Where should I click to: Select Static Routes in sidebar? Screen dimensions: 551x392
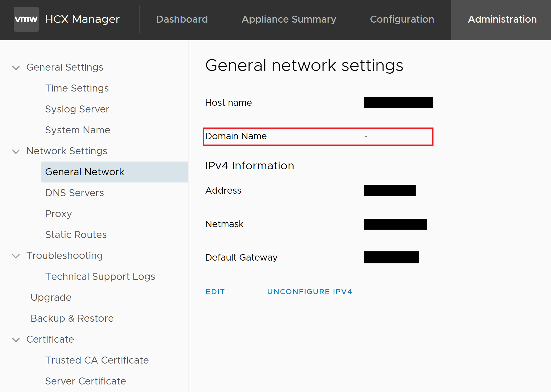(76, 235)
